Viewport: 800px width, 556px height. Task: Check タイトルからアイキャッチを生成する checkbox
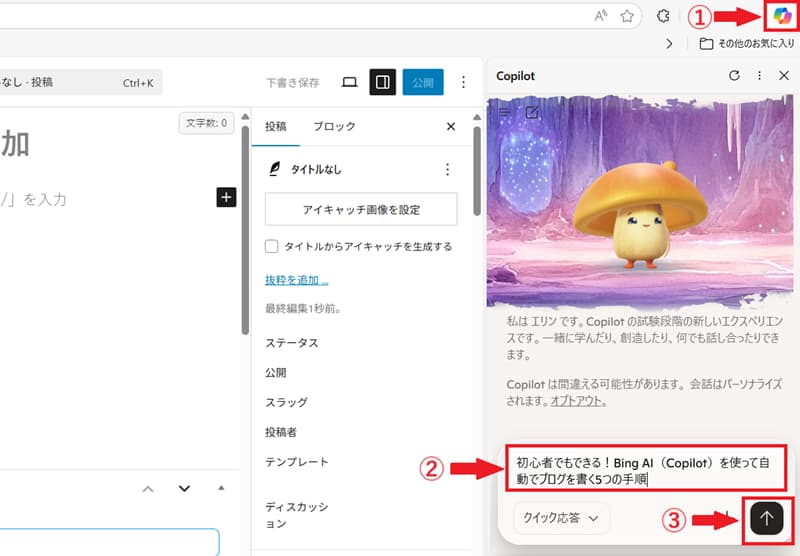(x=271, y=246)
